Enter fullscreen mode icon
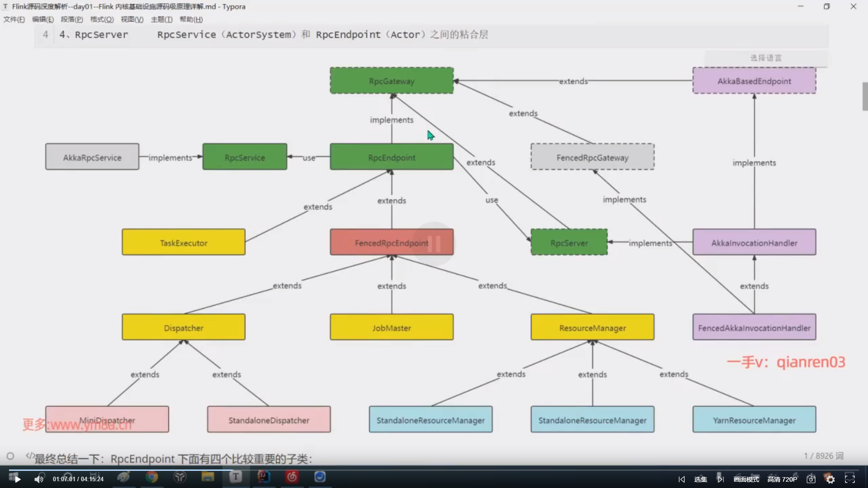Viewport: 868px width, 488px height. [850, 479]
